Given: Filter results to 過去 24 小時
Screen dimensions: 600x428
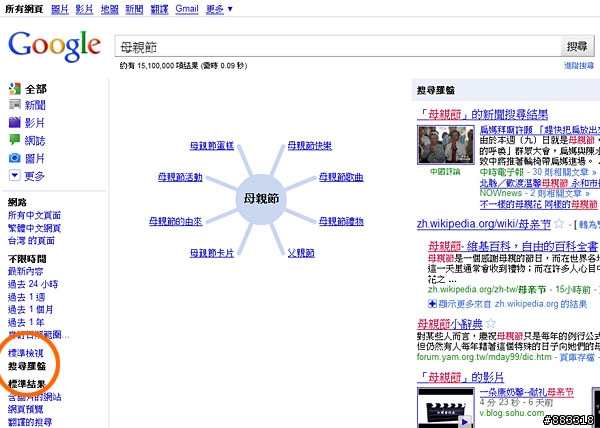Looking at the screenshot, I should coord(33,285).
